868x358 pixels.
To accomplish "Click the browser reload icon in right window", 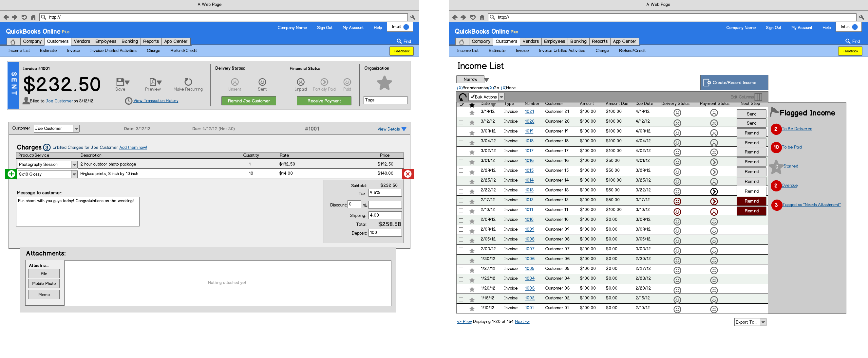I will [x=473, y=17].
